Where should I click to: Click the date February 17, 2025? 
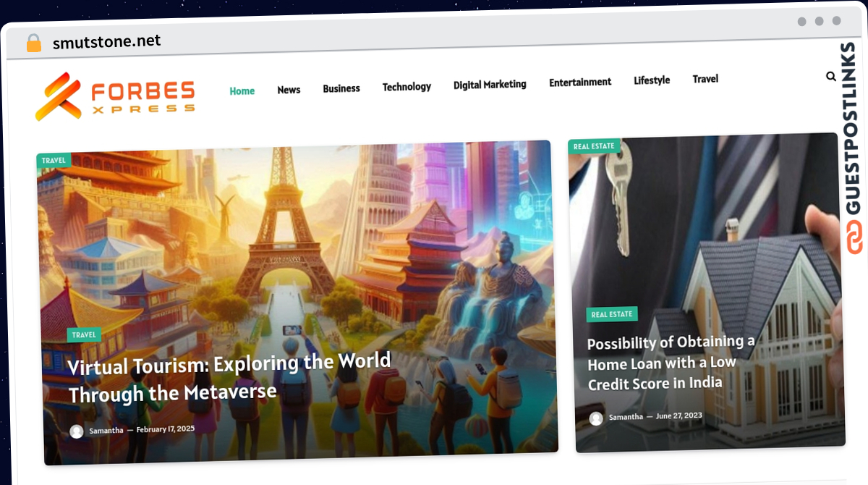coord(166,429)
